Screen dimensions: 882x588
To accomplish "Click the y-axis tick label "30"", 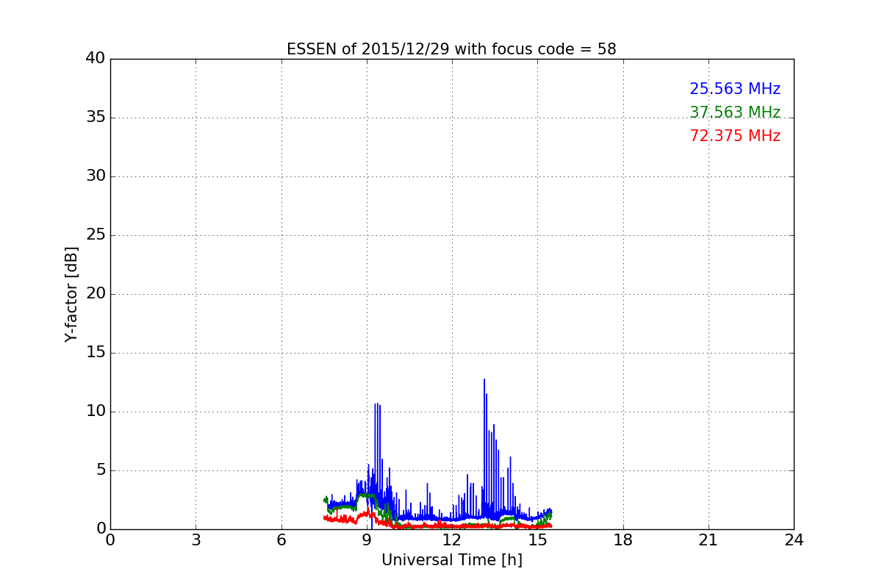I will (x=96, y=176).
